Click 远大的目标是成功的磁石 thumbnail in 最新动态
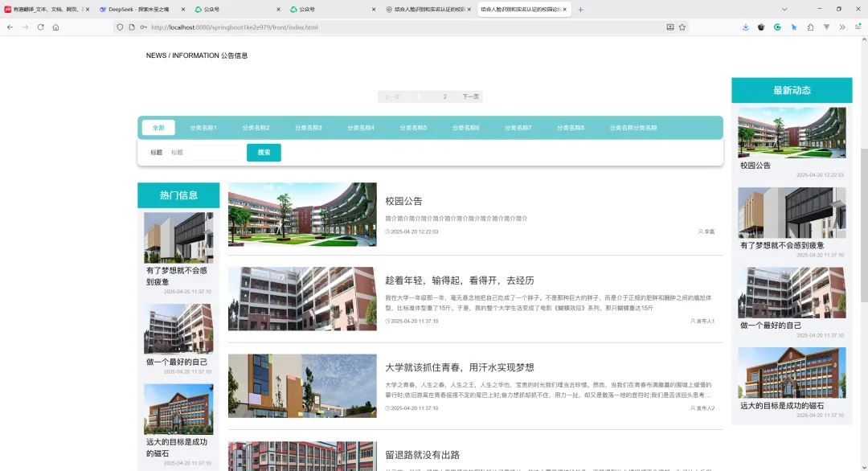 click(x=792, y=373)
